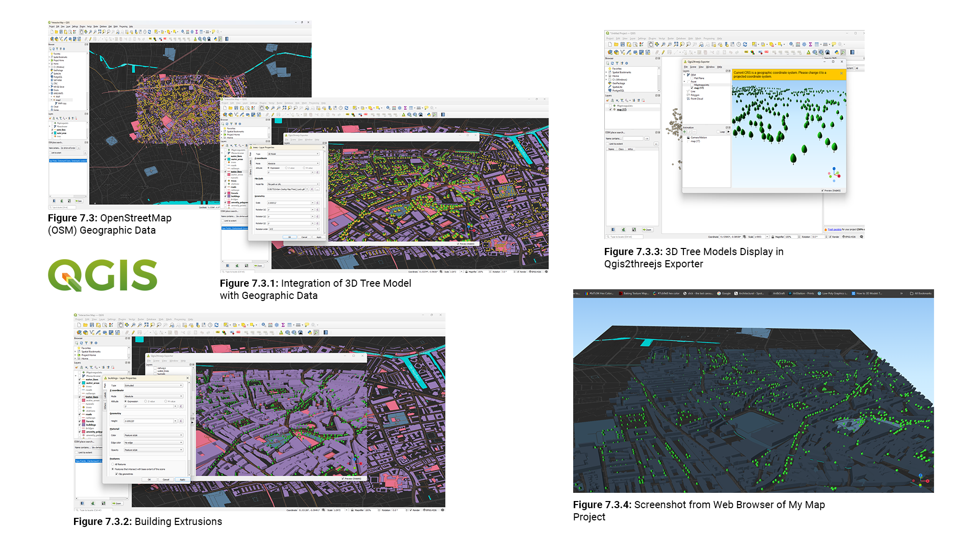Viewport: 980px width, 551px height.
Task: Collapse DEM group in tree models exporter
Action: tap(684, 75)
